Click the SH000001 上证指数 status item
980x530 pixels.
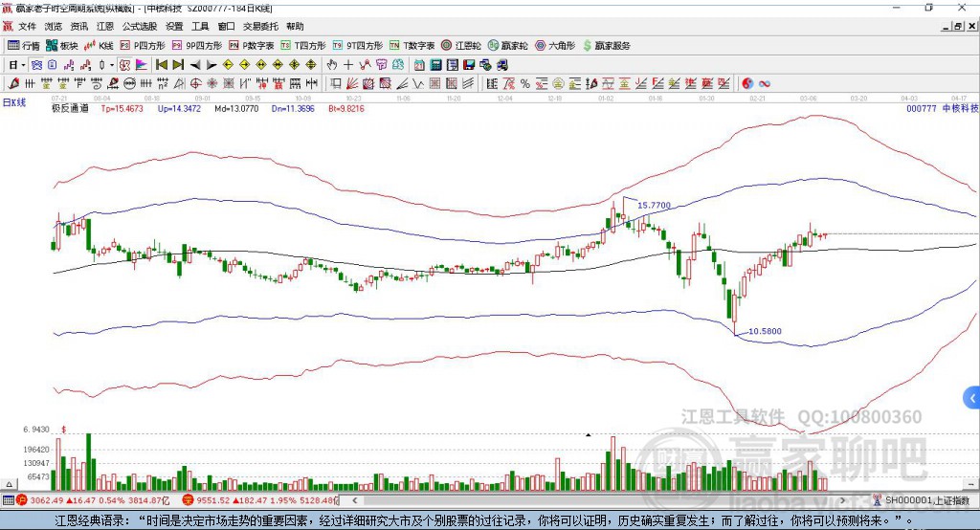[922, 500]
